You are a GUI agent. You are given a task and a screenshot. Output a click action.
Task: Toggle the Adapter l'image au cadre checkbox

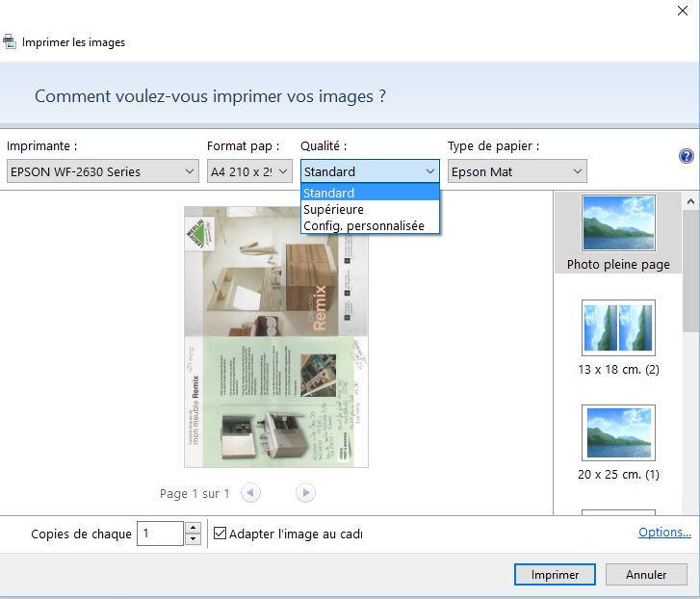tap(220, 533)
